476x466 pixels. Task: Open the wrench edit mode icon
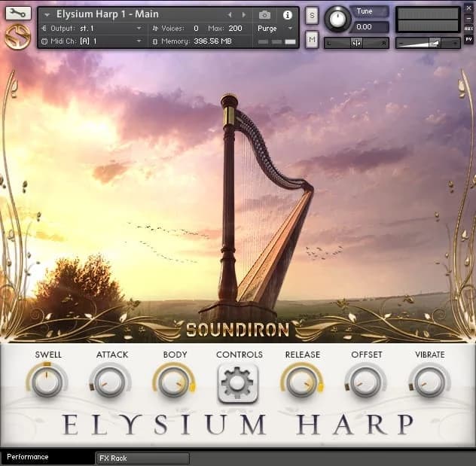(x=18, y=13)
